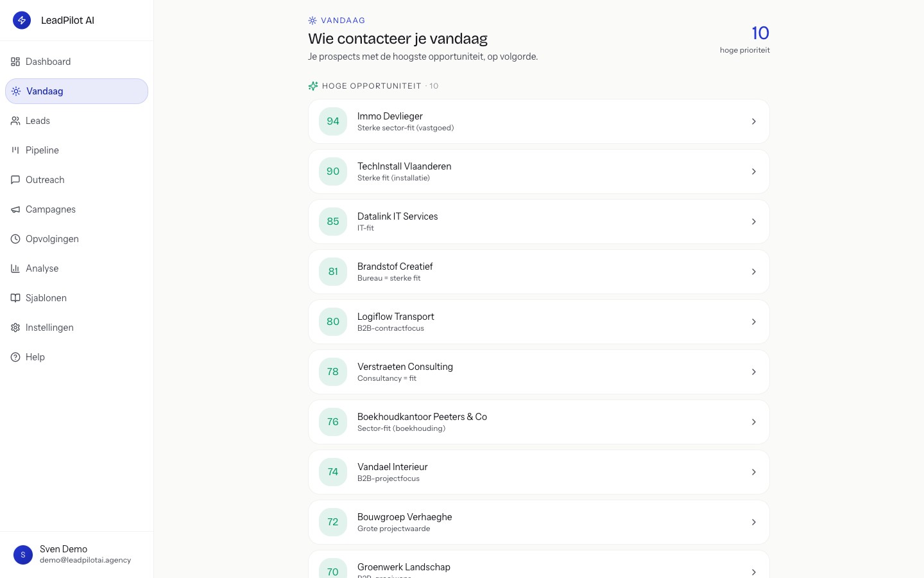Open Campagnes from the sidebar
The width and height of the screenshot is (924, 578).
click(76, 209)
